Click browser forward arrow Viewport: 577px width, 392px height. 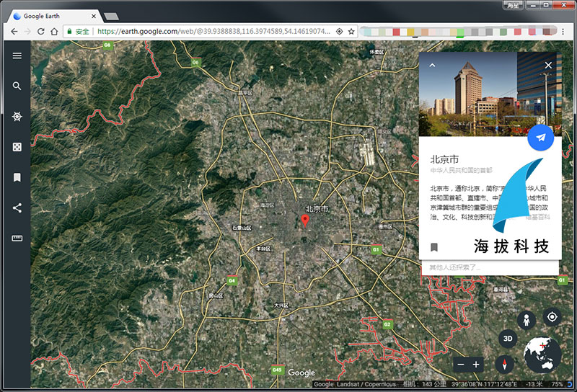(27, 32)
